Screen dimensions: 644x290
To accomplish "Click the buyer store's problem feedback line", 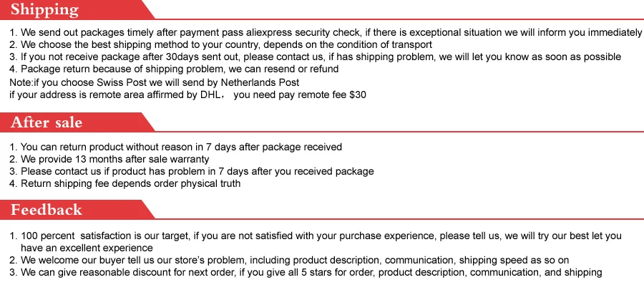I will pos(289,261).
